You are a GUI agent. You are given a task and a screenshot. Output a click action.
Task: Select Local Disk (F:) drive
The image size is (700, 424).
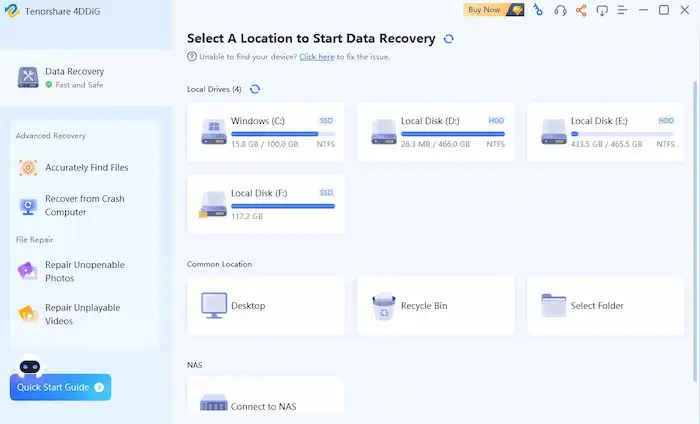click(x=266, y=204)
